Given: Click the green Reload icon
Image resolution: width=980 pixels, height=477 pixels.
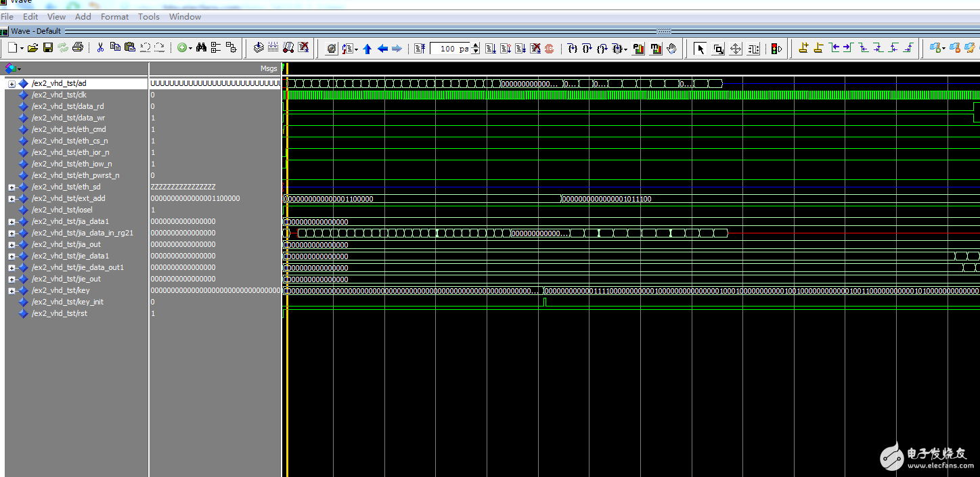Looking at the screenshot, I should [63, 48].
